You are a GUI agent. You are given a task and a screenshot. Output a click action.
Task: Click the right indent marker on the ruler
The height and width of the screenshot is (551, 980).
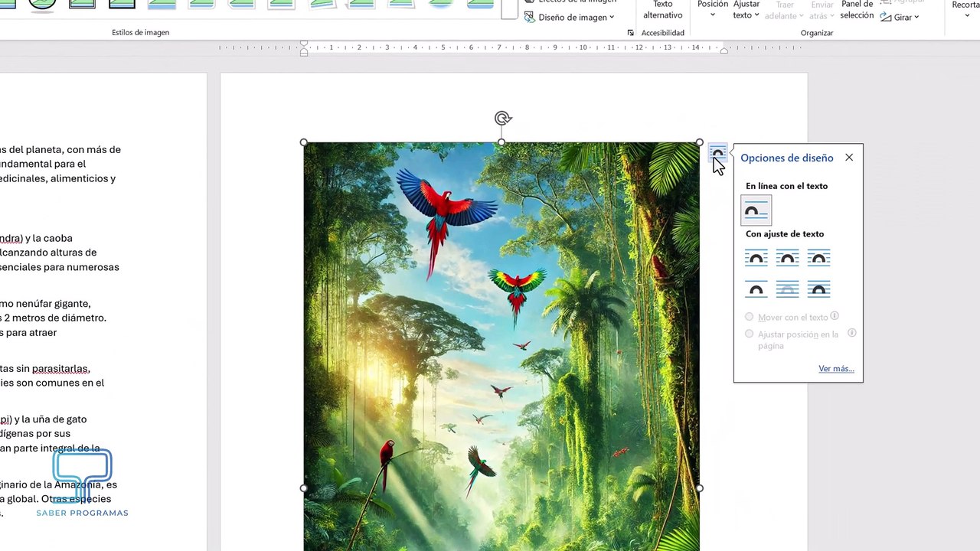(x=724, y=51)
